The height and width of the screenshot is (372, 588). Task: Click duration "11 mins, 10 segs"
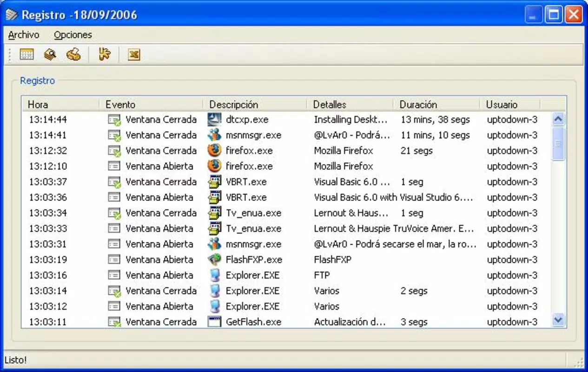coord(435,135)
